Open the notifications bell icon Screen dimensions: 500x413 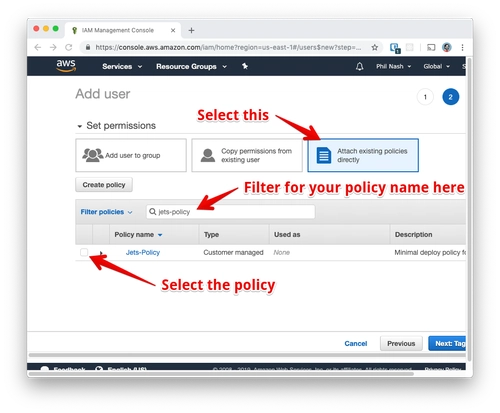[x=359, y=66]
